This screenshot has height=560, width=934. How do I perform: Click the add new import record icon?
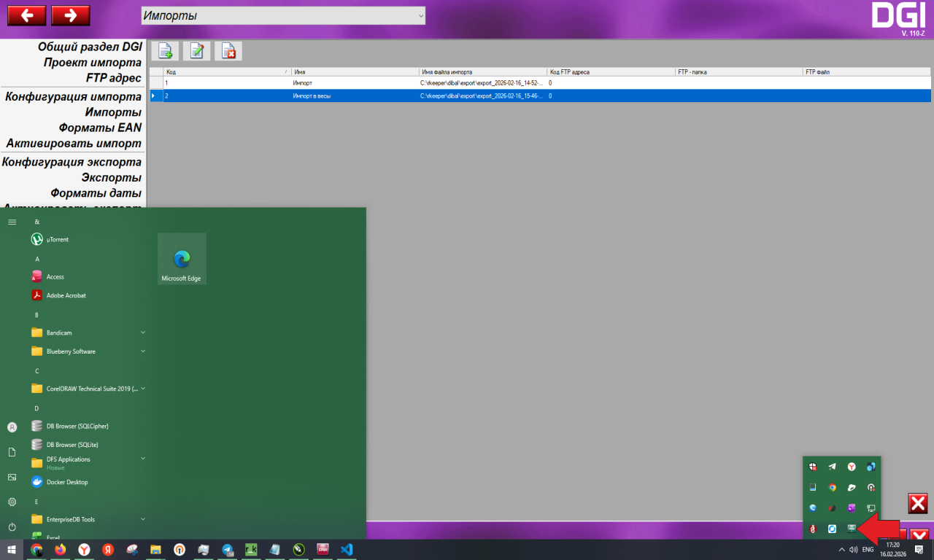[165, 51]
